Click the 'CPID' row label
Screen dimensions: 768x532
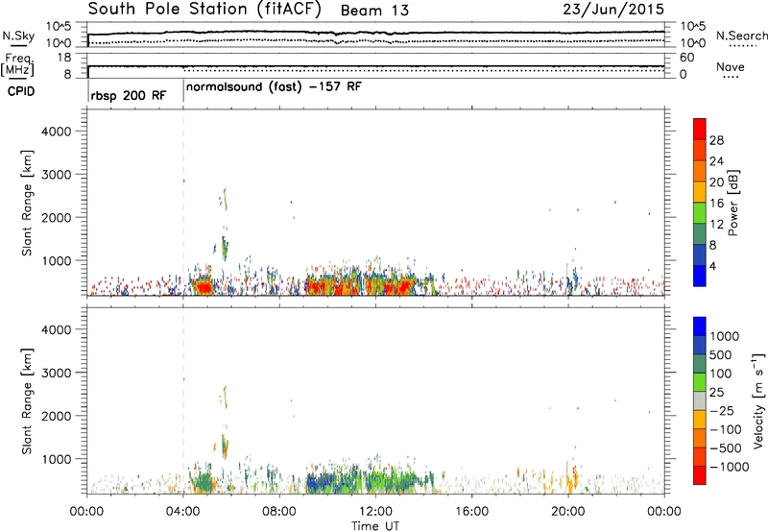pyautogui.click(x=21, y=91)
